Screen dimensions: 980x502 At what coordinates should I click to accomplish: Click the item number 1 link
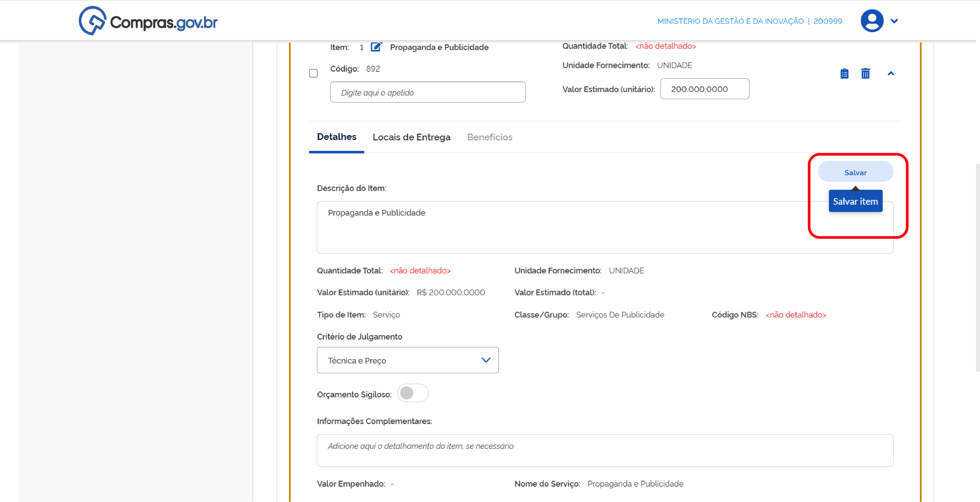[x=362, y=47]
